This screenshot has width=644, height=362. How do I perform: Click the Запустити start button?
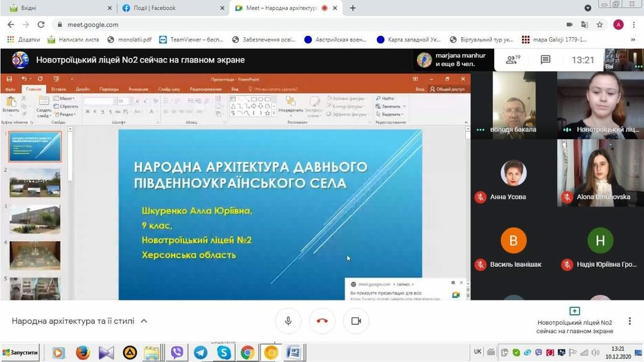click(20, 353)
